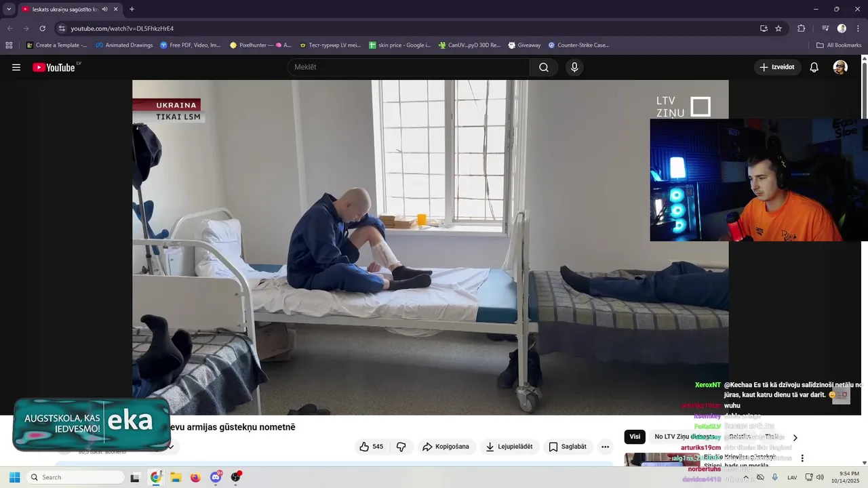The width and height of the screenshot is (868, 488).
Task: Open the install/cast icon in address bar
Action: click(x=764, y=28)
